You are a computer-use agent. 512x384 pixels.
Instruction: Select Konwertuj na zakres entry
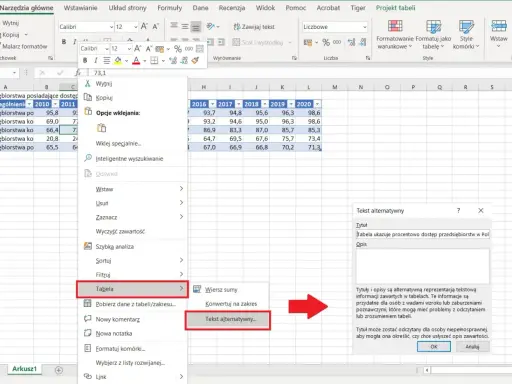click(231, 304)
